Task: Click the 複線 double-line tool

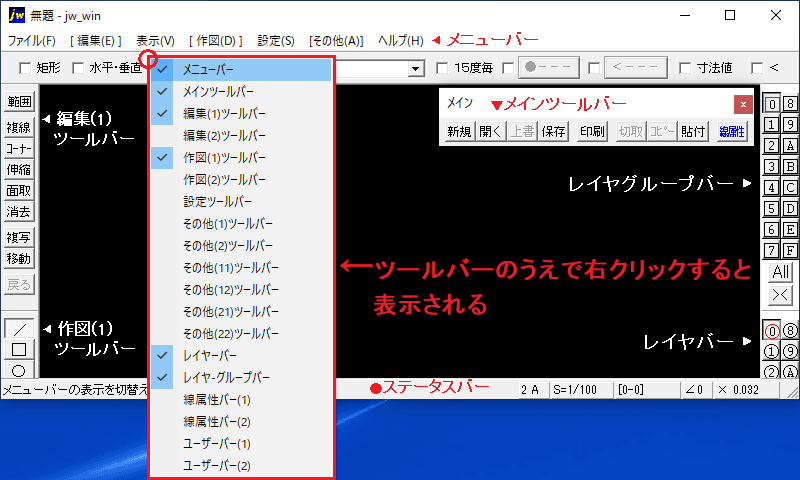Action: (19, 127)
